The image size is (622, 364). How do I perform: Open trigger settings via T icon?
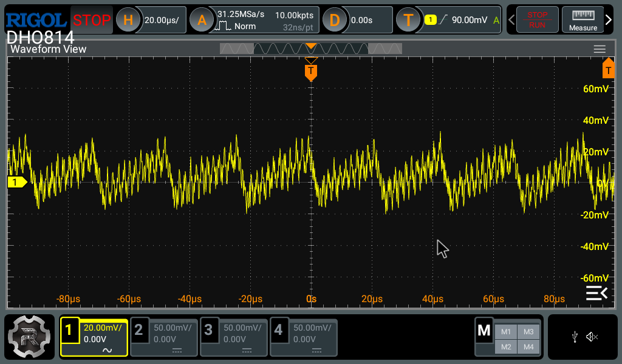pyautogui.click(x=409, y=21)
